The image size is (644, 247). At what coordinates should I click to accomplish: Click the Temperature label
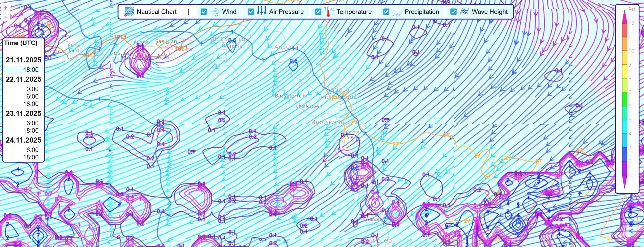coord(354,12)
